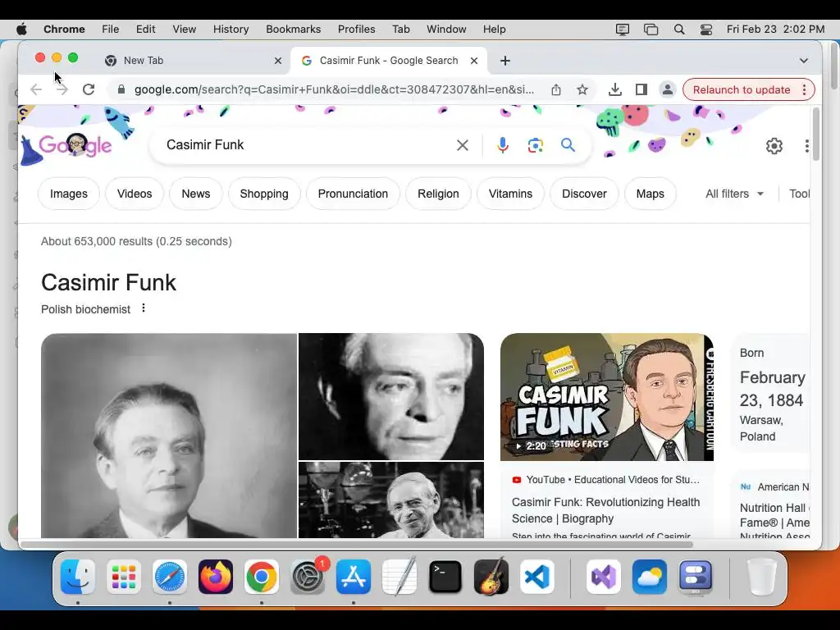
Task: Play the Casimir Funk YouTube video thumbnail
Action: pyautogui.click(x=606, y=397)
